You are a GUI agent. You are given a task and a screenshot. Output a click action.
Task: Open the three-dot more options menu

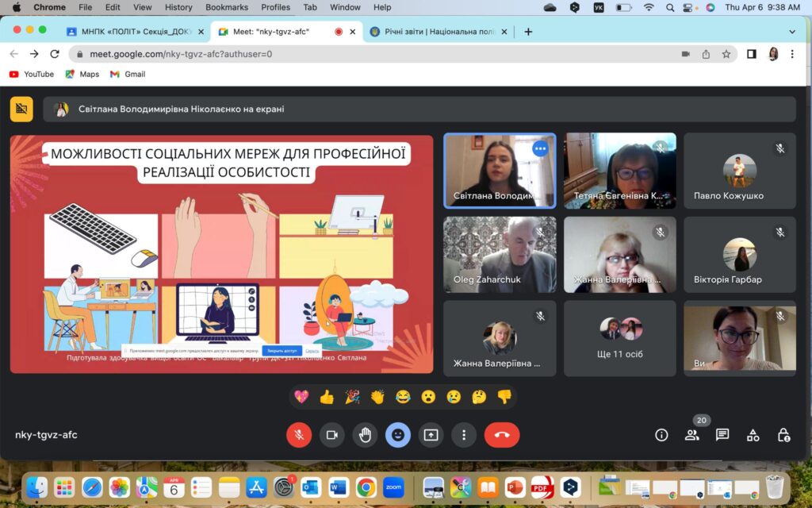point(464,435)
